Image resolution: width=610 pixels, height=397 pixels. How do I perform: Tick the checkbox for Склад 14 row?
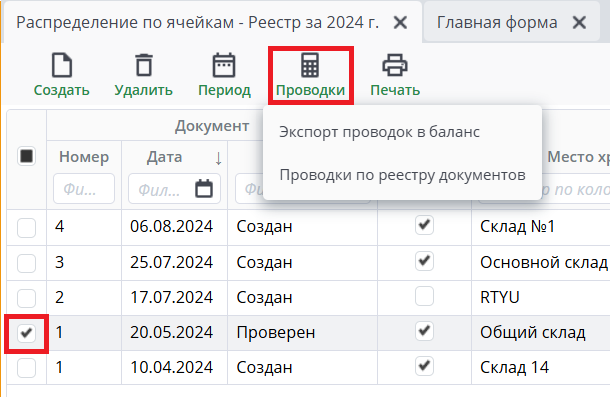[26, 368]
